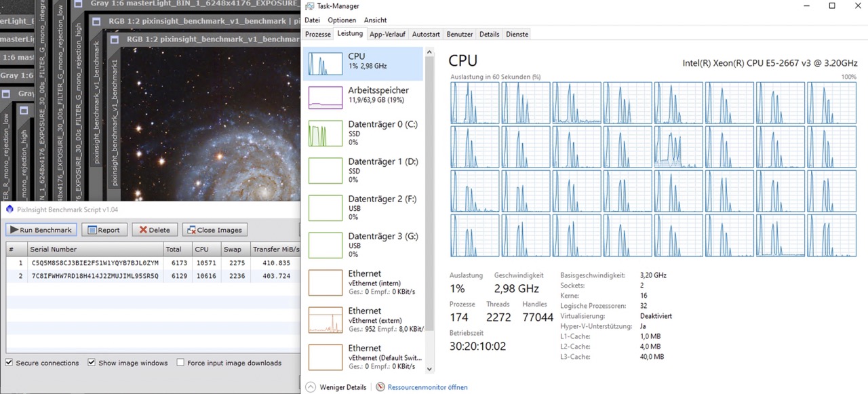The width and height of the screenshot is (868, 394).
Task: Toggle Secure connections checkbox
Action: coord(9,363)
